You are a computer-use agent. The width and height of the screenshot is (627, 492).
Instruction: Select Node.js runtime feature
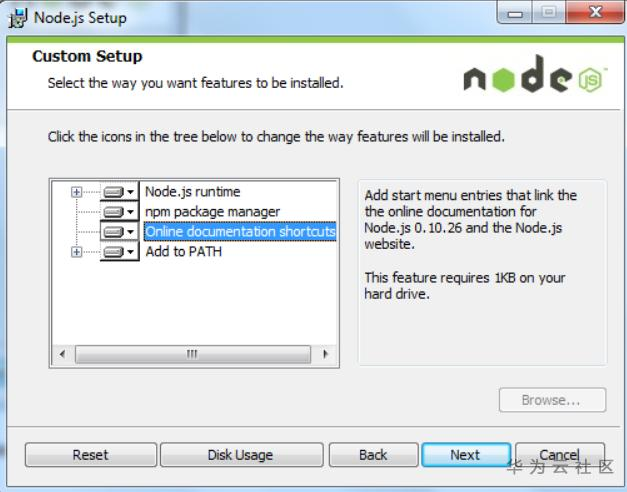point(192,192)
